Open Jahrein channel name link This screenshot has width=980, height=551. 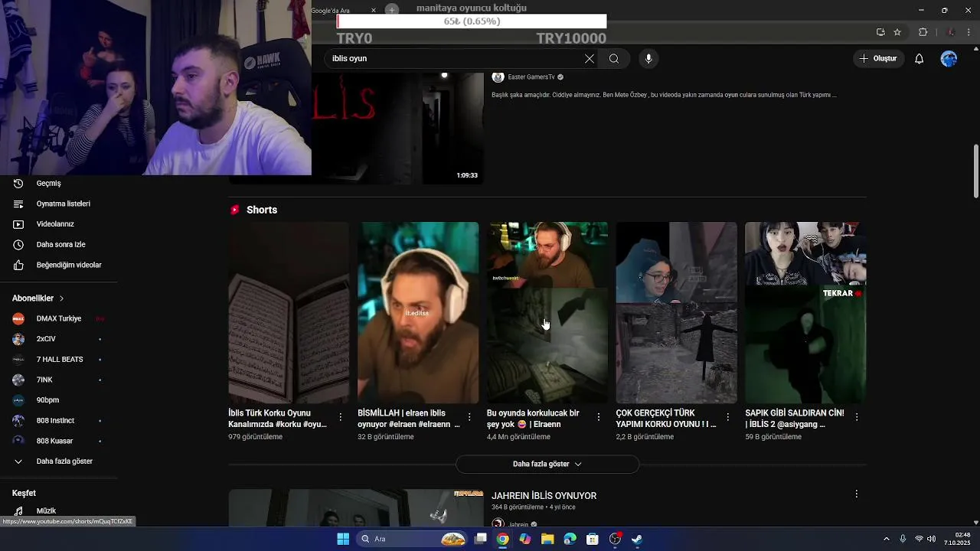coord(518,525)
